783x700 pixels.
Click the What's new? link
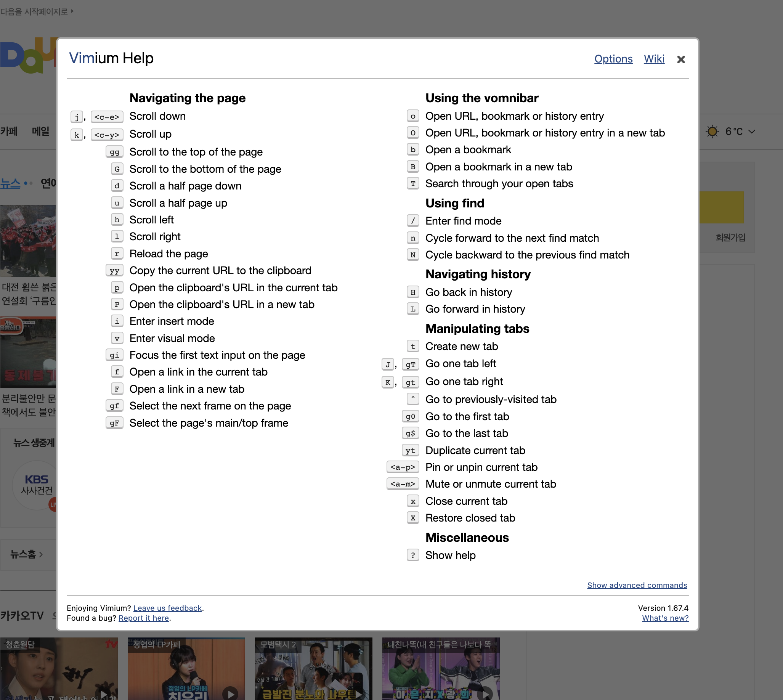pos(665,618)
